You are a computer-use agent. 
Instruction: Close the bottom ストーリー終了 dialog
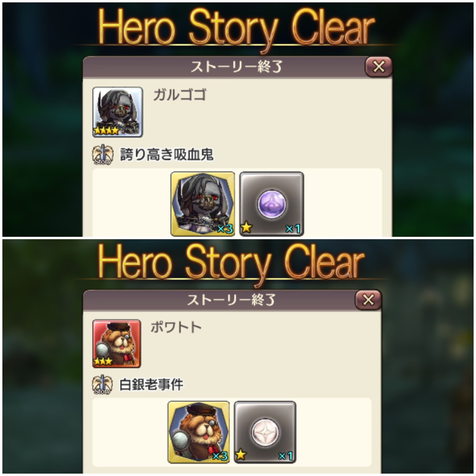point(368,300)
